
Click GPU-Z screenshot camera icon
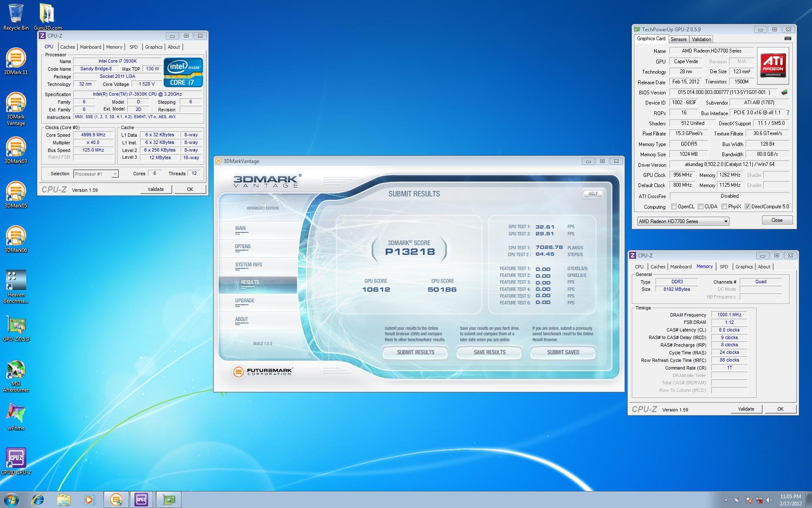pos(787,39)
